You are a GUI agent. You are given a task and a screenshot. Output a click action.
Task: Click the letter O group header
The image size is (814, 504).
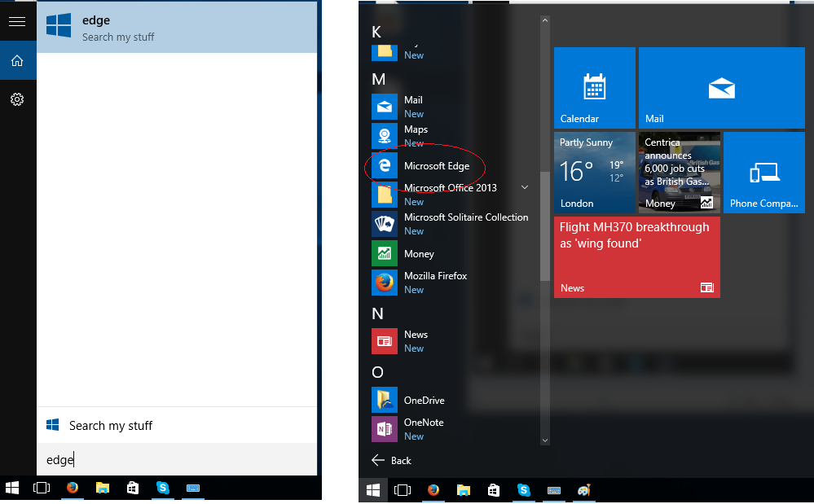click(x=377, y=372)
